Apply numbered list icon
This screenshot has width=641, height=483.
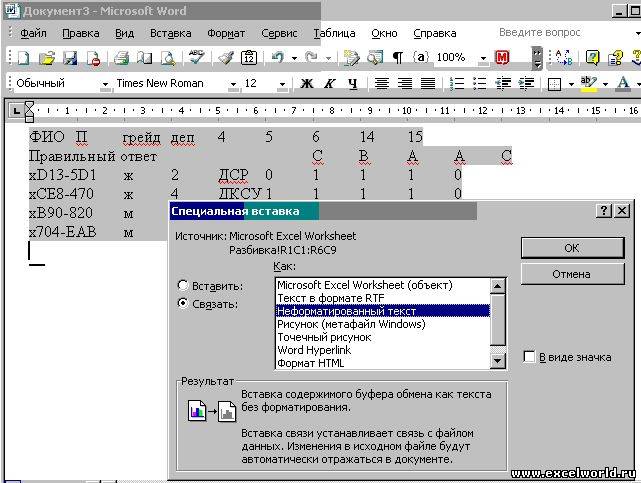(x=457, y=83)
